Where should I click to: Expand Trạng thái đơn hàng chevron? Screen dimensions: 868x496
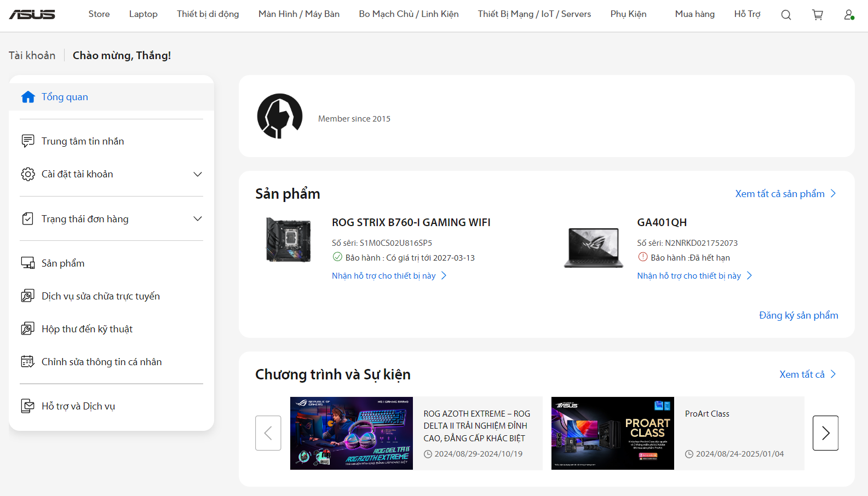pos(198,219)
